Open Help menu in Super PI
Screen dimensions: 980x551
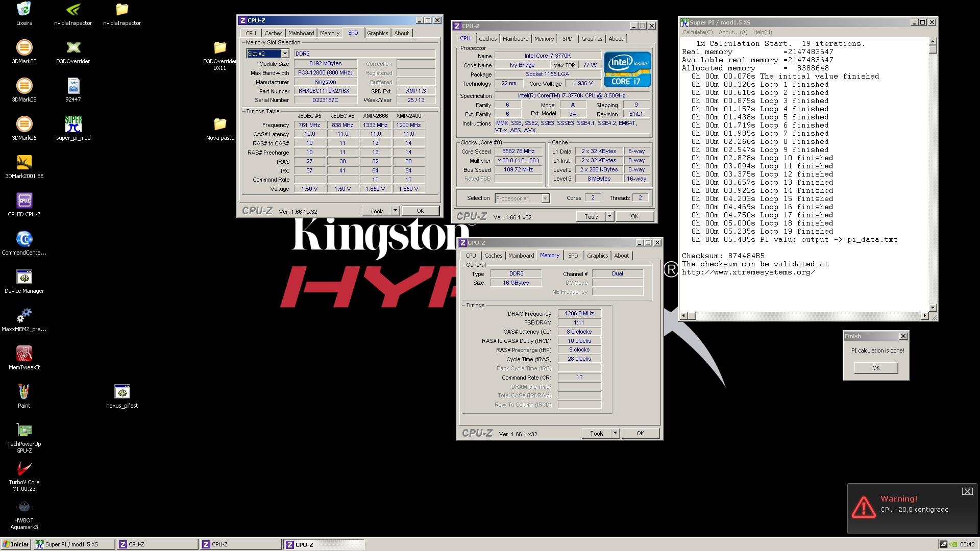762,32
